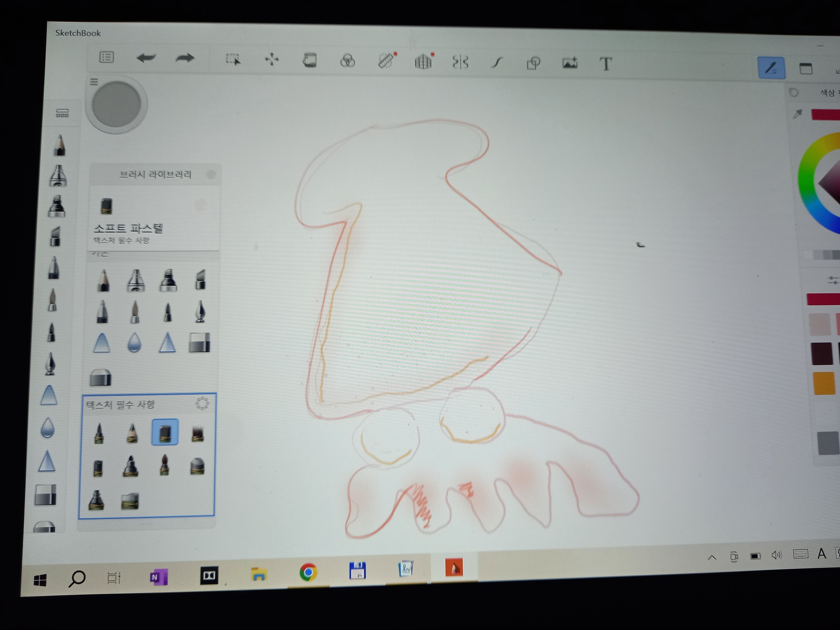Open the main menu list icon
This screenshot has width=840, height=630.
tap(106, 57)
